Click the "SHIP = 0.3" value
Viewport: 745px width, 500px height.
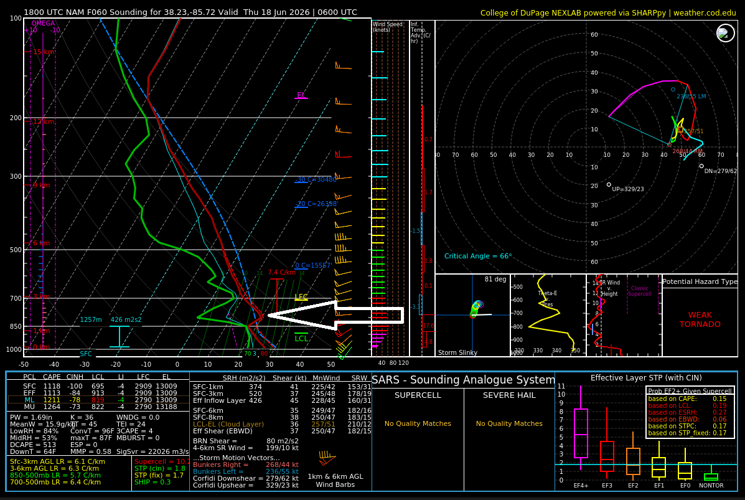pyautogui.click(x=152, y=482)
